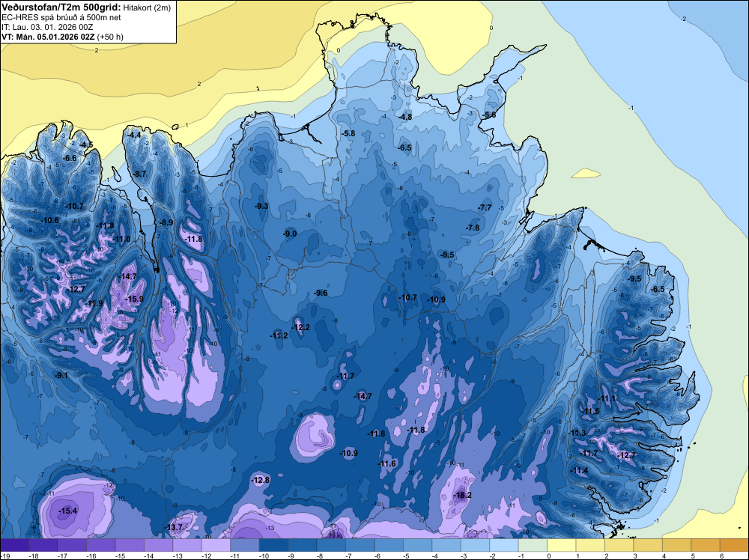Viewport: 749px width, 560px height.
Task: Click the -9.3 temperature label
Action: click(261, 206)
